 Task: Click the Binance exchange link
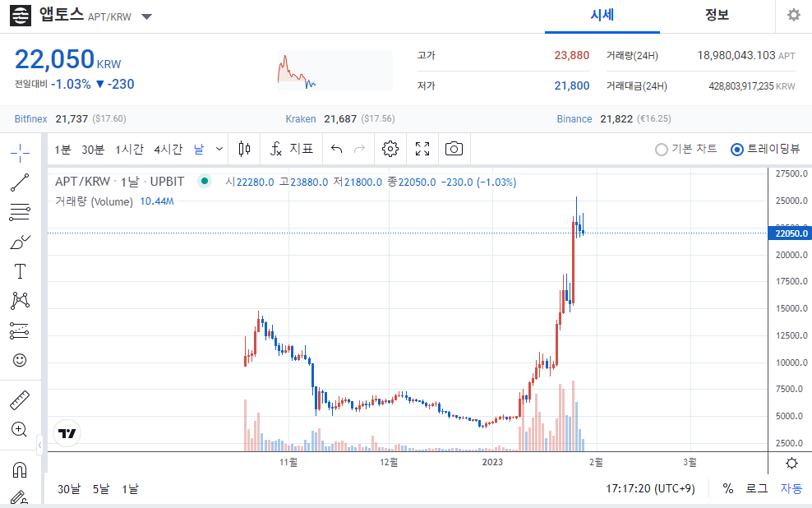[574, 118]
